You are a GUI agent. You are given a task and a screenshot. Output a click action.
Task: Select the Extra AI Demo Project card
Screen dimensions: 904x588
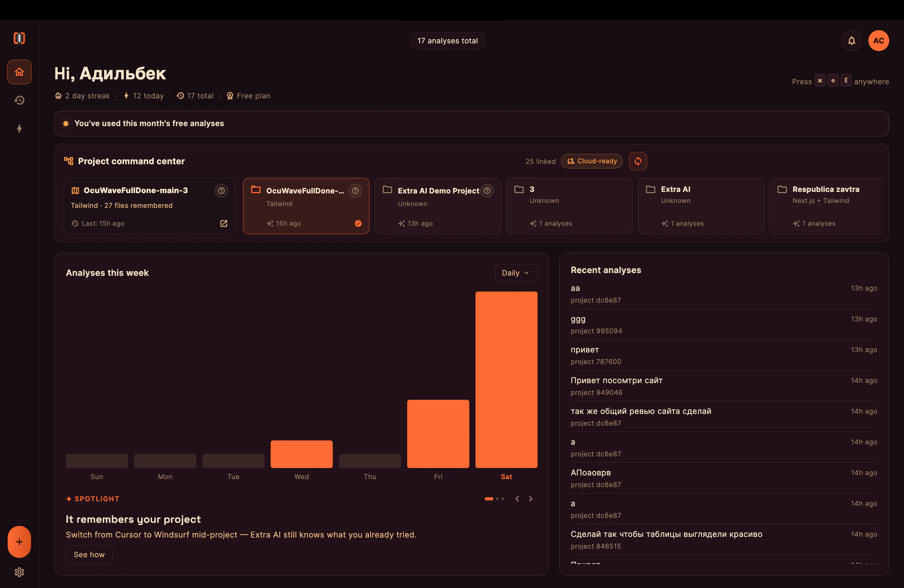pos(438,206)
